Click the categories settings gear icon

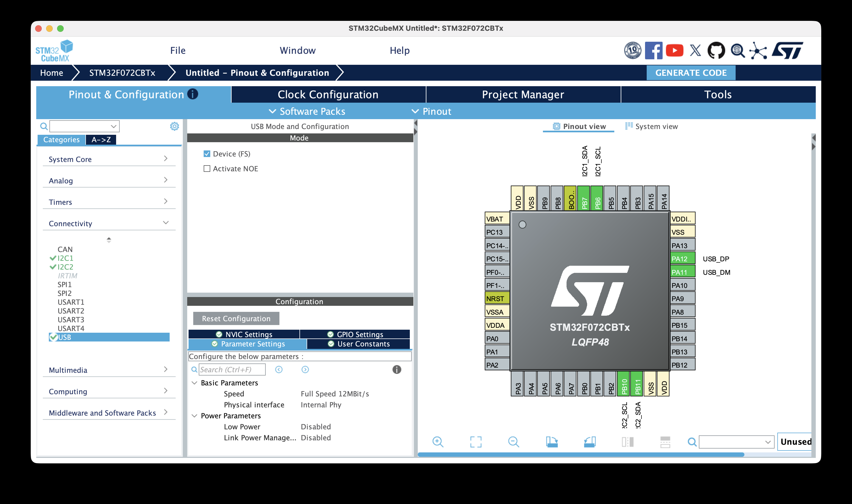[174, 126]
